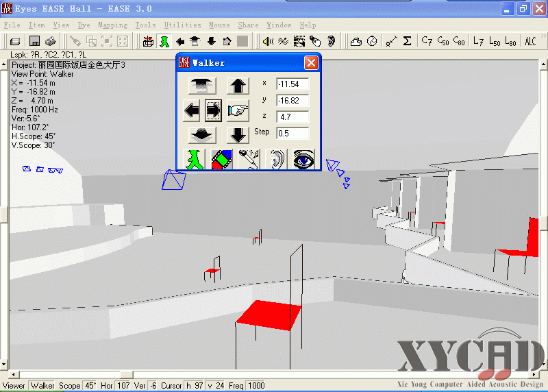Select the L50 measure button
This screenshot has width=548, height=392.
[x=495, y=41]
